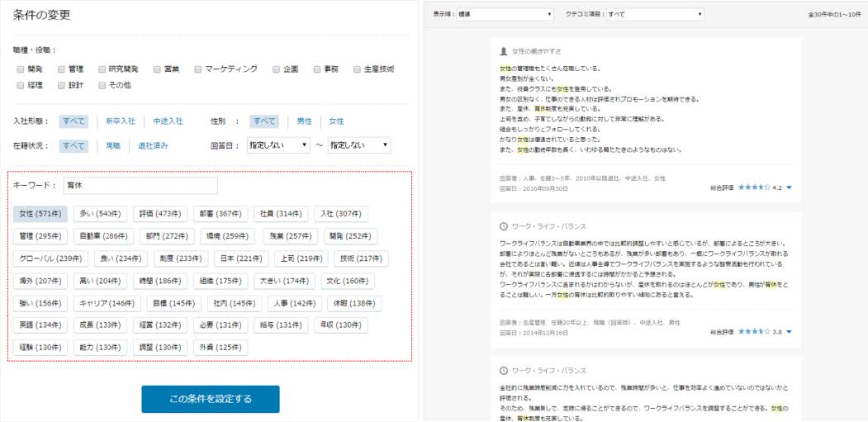Click clock icon on the first ワーク・ライフ・バランス review

pos(504,226)
